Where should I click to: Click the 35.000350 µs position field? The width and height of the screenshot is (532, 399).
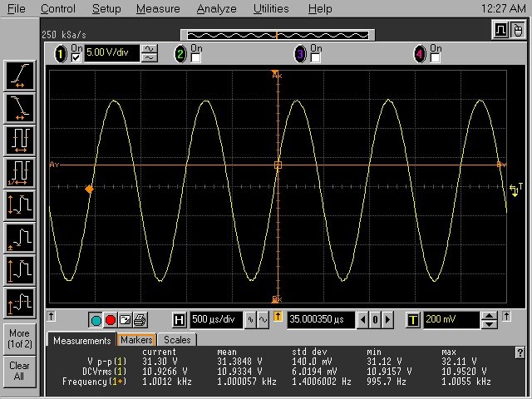(321, 319)
